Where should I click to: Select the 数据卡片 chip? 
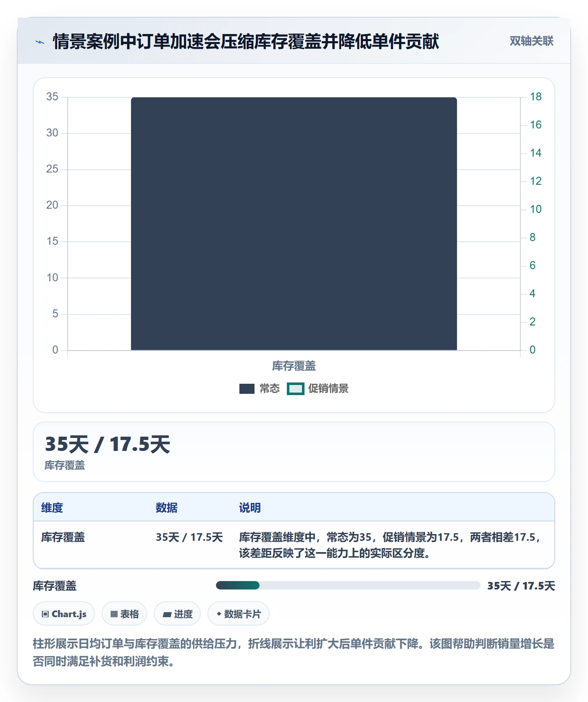click(239, 614)
